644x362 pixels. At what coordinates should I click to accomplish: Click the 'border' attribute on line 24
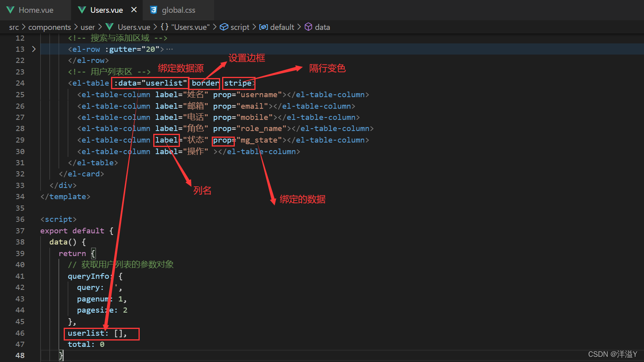point(205,83)
